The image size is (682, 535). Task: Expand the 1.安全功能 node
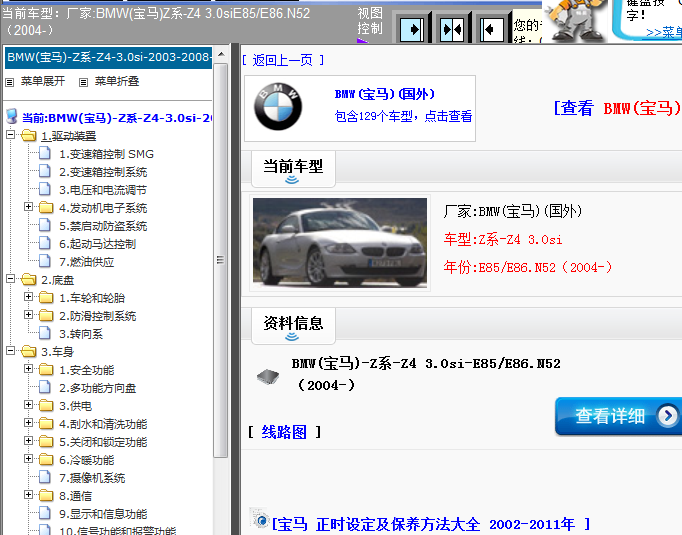[x=28, y=369]
